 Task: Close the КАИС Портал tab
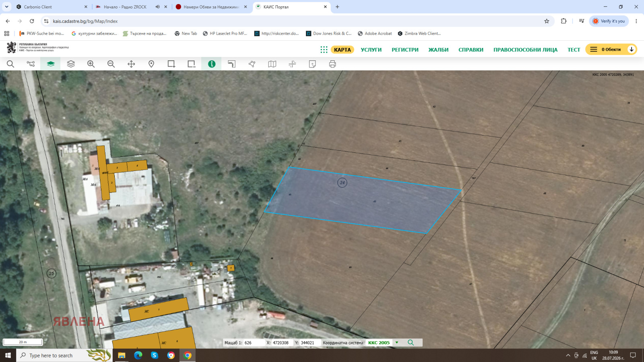coord(325,7)
